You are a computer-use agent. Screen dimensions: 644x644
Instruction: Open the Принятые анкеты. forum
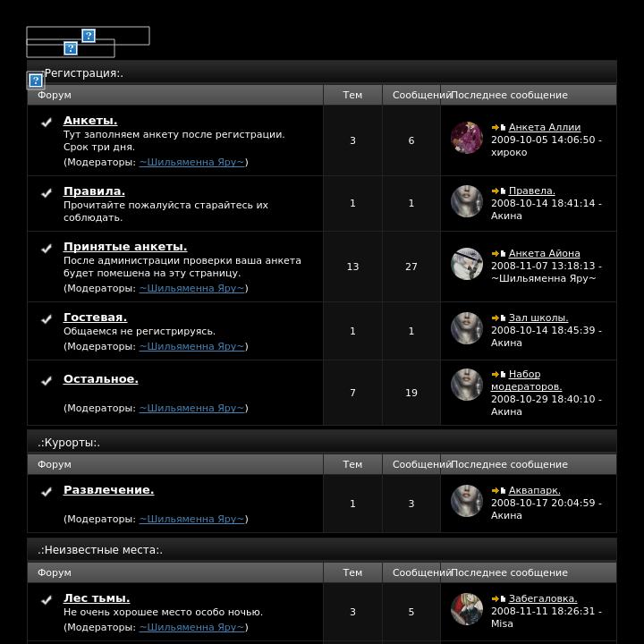point(125,247)
